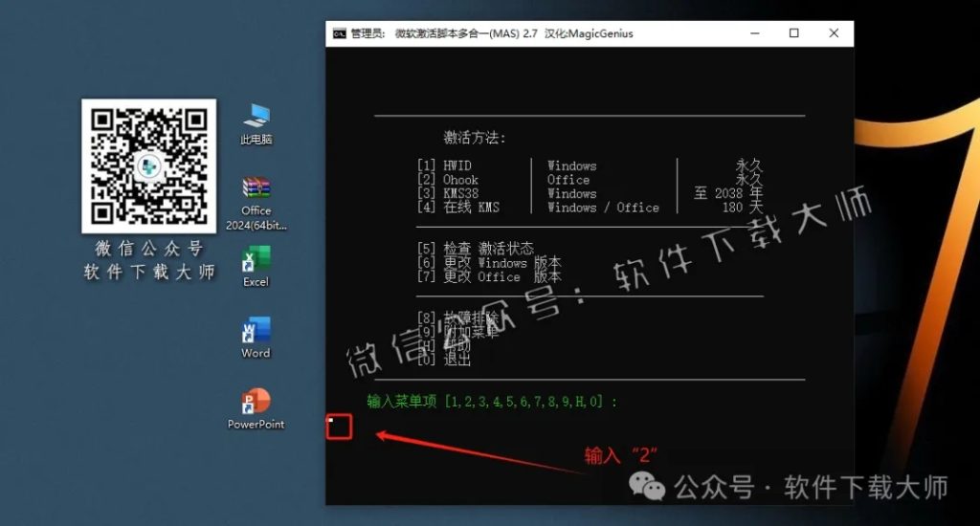Click the [9] 附加菜单 line
This screenshot has width=980, height=526.
pyautogui.click(x=458, y=332)
